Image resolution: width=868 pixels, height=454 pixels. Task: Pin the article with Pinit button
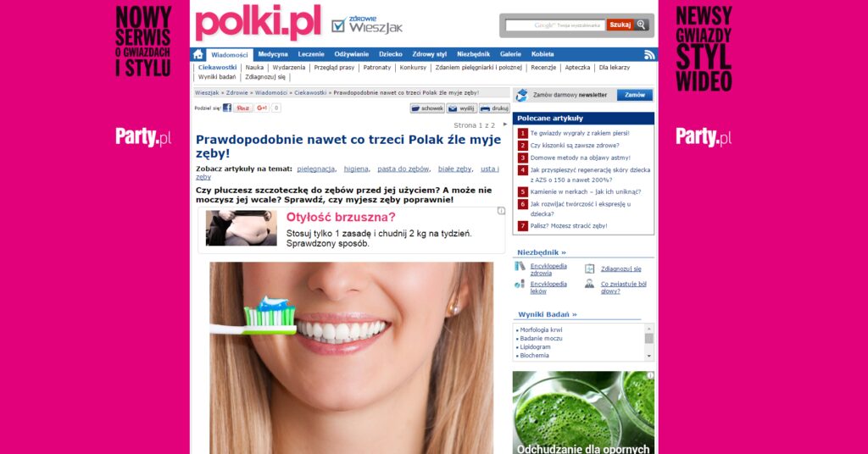[242, 108]
